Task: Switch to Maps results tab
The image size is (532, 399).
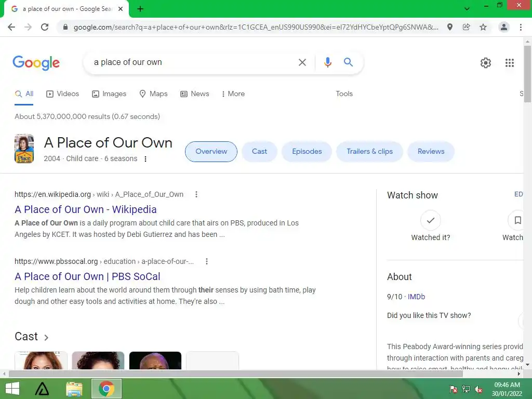Action: pos(153,94)
